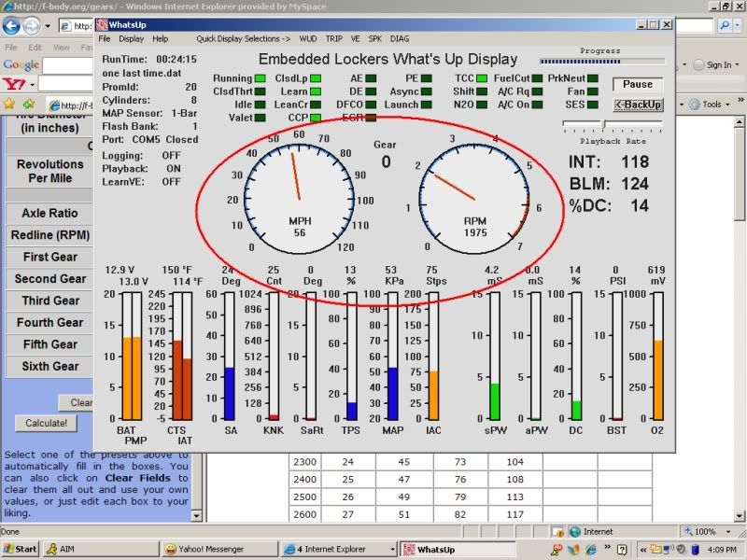Select the SPK quick display
This screenshot has height=560, width=747.
coord(375,38)
